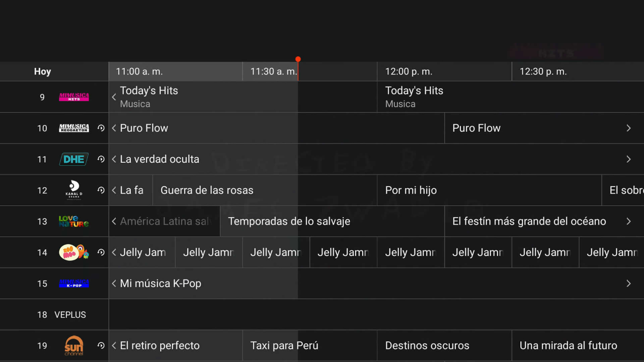Screen dimensions: 644x362
Task: Click the right chevron on Mi música K-Pop row
Action: pyautogui.click(x=628, y=283)
